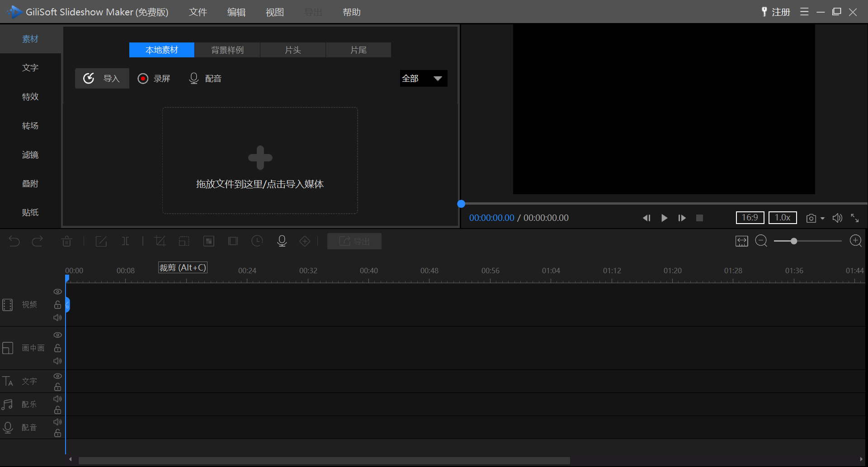
Task: Click the 录屏 screen record button
Action: pos(154,79)
